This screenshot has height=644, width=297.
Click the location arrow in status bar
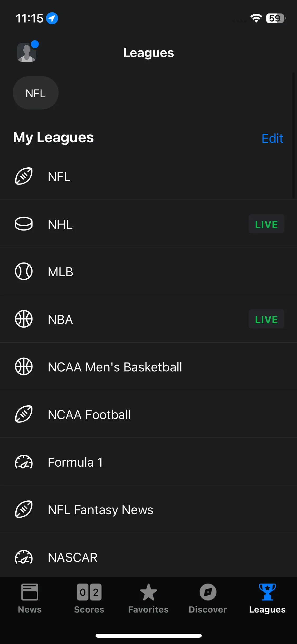tap(52, 18)
